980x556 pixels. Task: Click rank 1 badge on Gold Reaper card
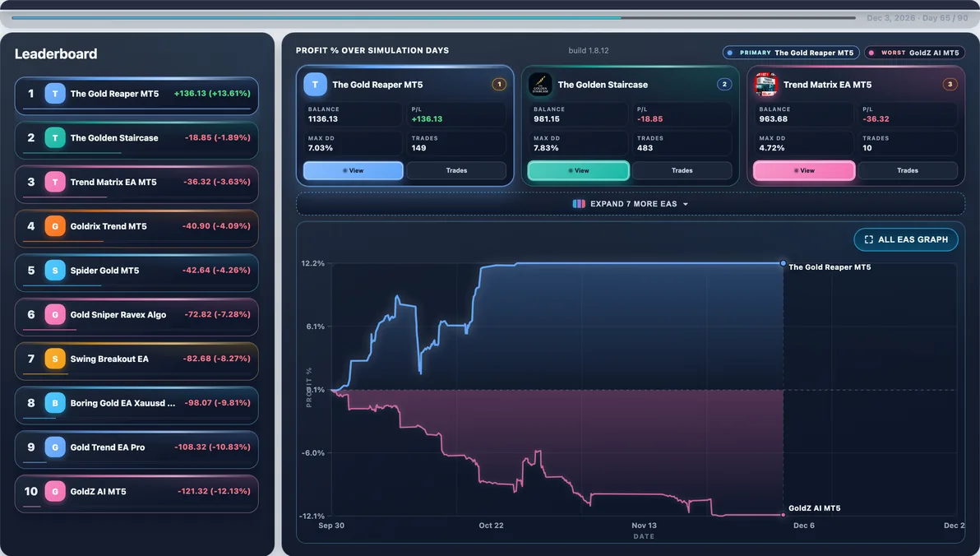499,85
